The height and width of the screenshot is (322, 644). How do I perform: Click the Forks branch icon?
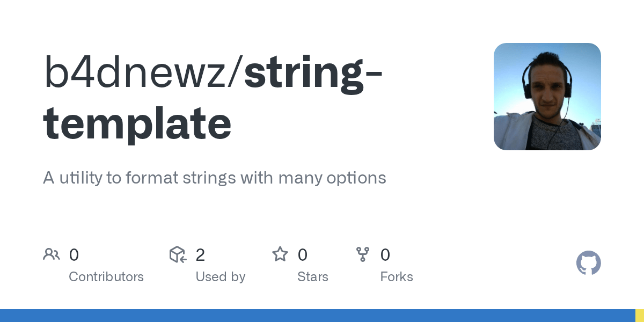(363, 254)
